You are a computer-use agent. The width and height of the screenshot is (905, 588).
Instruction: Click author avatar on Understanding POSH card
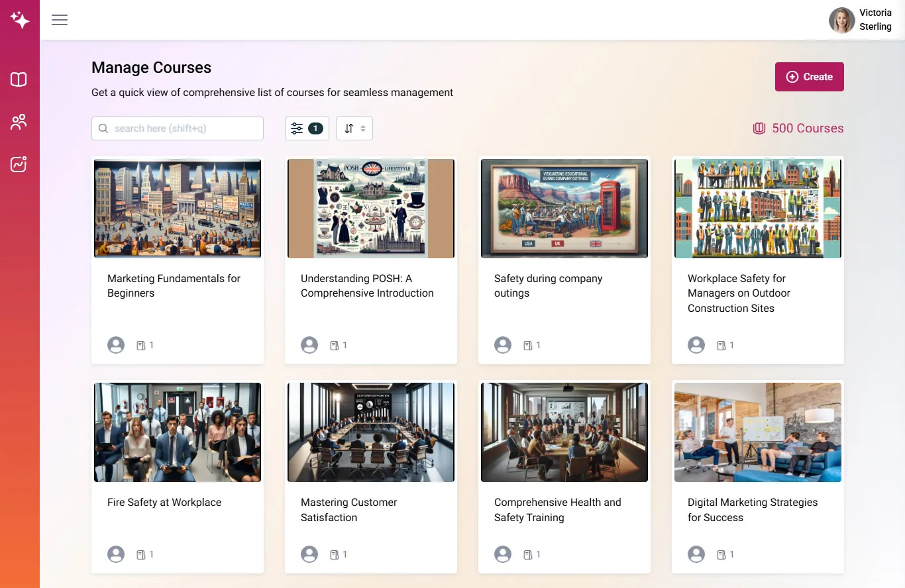pos(309,345)
